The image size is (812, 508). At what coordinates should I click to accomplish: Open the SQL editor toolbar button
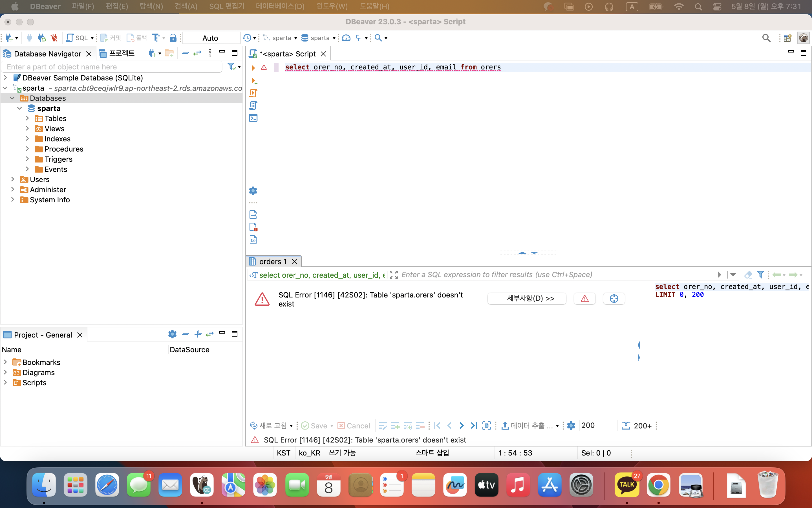coord(78,38)
